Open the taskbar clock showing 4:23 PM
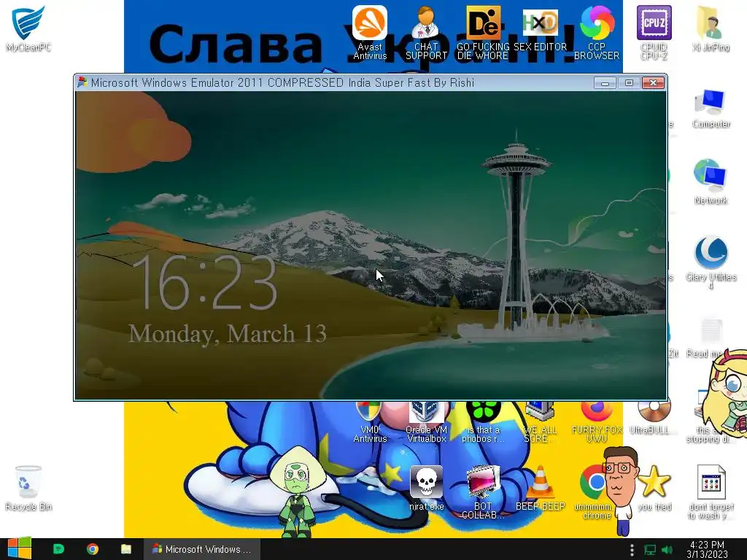Image resolution: width=747 pixels, height=560 pixels. pyautogui.click(x=708, y=549)
